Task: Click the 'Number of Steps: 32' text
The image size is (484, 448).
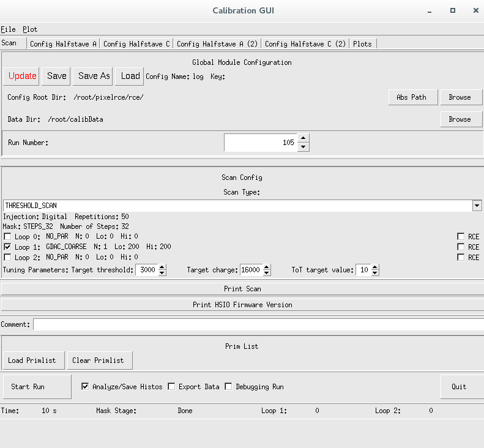Action: pyautogui.click(x=94, y=226)
